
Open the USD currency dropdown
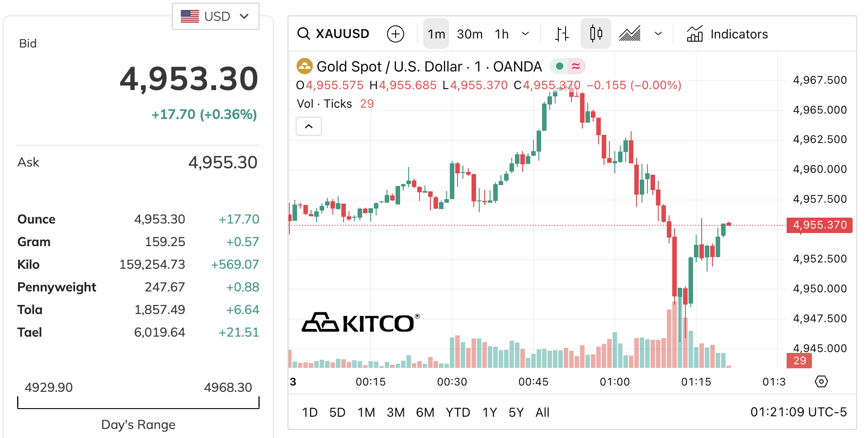pos(216,16)
